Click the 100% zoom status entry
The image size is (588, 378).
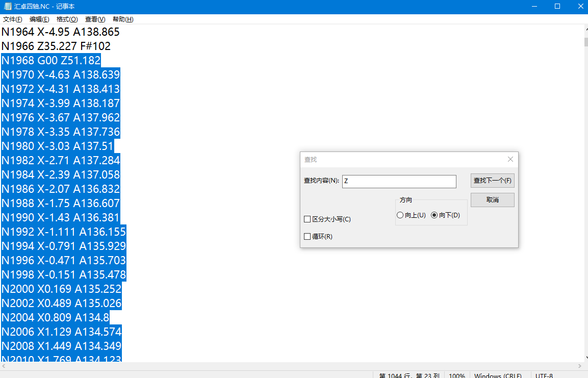[x=457, y=375]
